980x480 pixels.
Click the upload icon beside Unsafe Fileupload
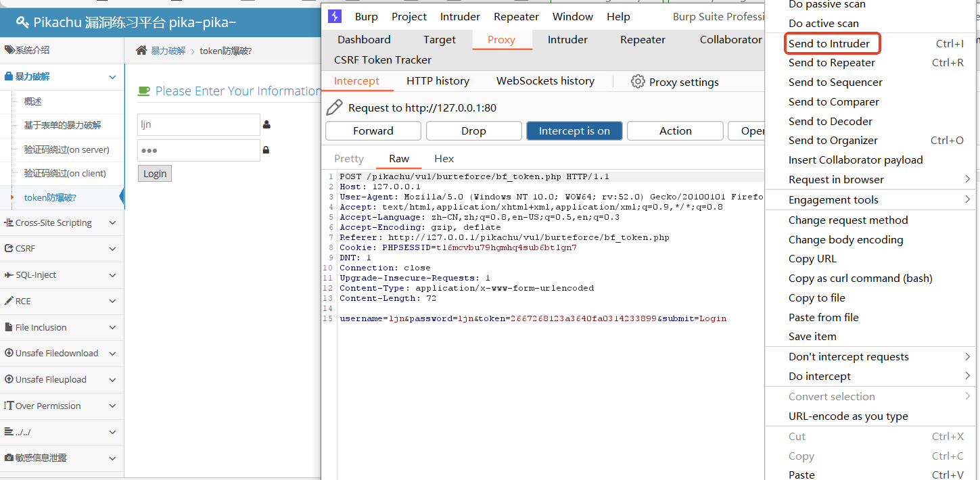click(x=9, y=379)
